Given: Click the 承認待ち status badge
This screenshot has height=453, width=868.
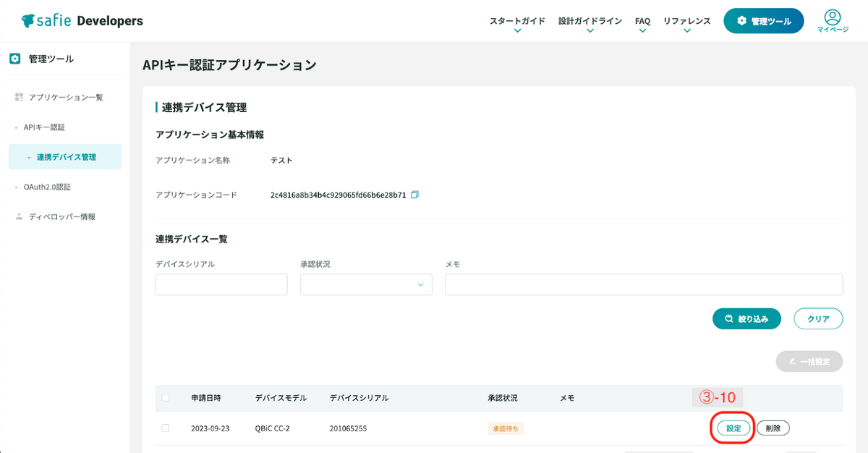Looking at the screenshot, I should 506,428.
